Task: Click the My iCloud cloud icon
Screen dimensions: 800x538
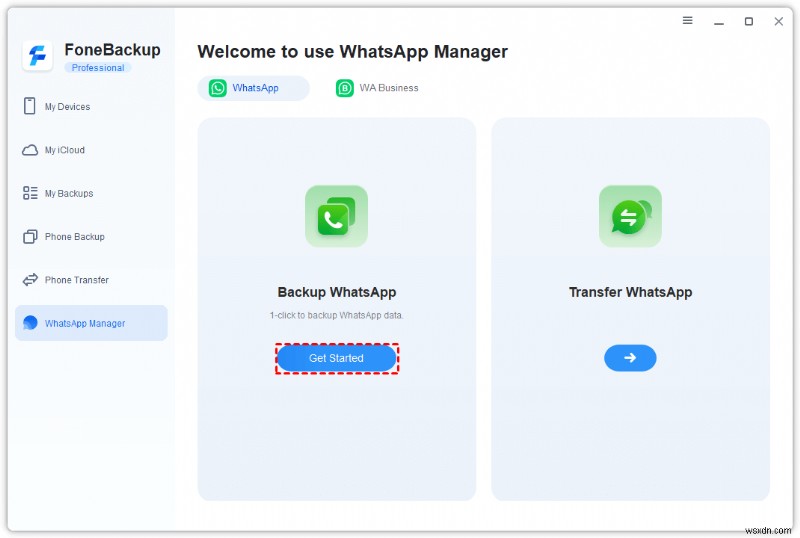Action: pyautogui.click(x=30, y=150)
